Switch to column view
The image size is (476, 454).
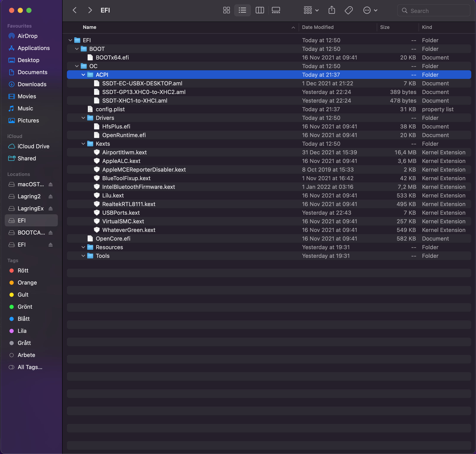(x=259, y=10)
